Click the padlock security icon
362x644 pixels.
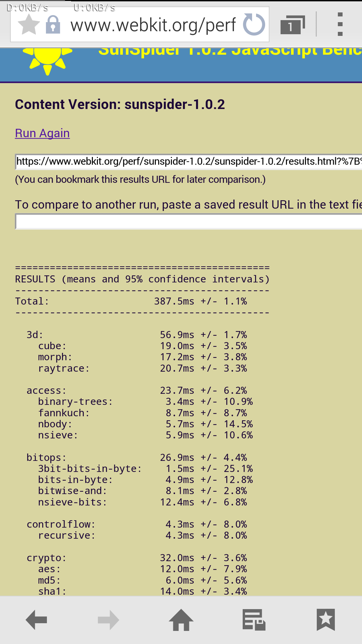coord(53,24)
